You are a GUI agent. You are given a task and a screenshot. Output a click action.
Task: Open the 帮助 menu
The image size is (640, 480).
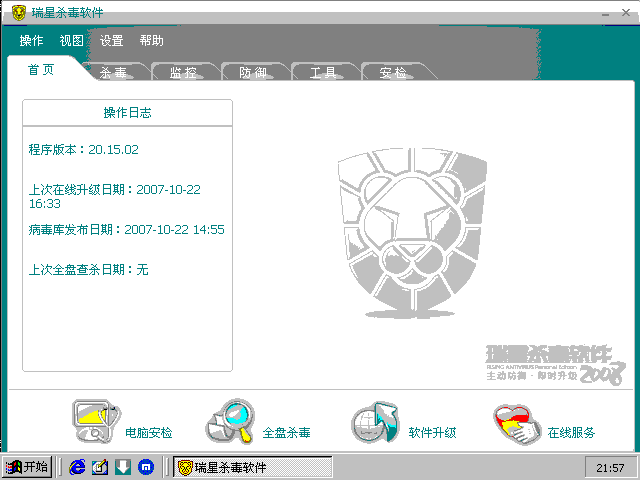point(151,40)
